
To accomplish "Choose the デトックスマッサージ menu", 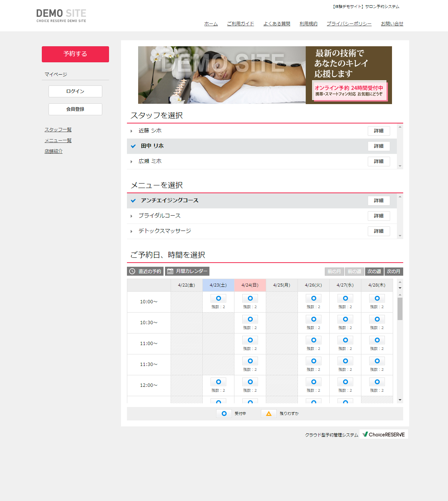I will pyautogui.click(x=262, y=231).
